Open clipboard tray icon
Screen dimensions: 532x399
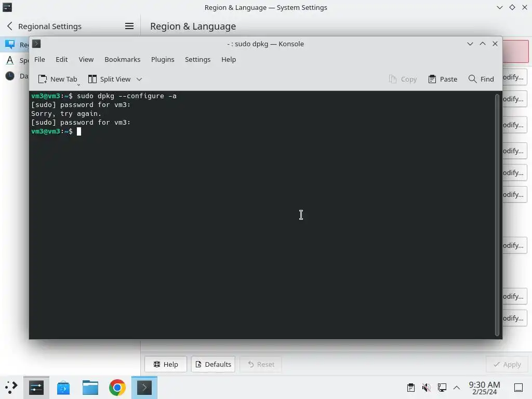click(411, 388)
